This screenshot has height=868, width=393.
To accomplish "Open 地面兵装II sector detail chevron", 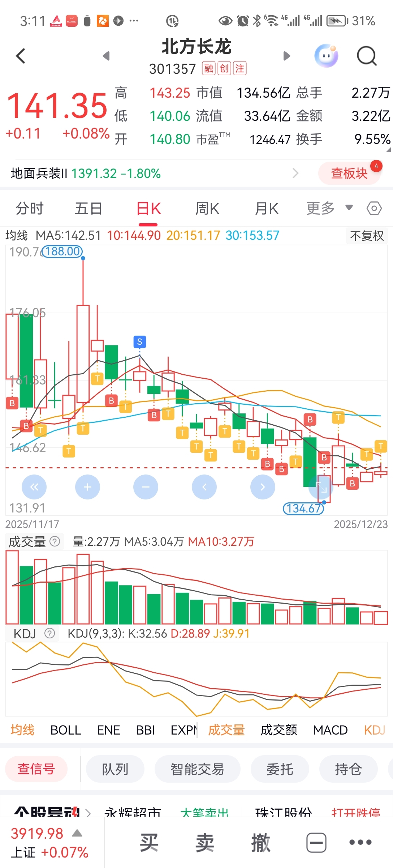I will pyautogui.click(x=295, y=173).
